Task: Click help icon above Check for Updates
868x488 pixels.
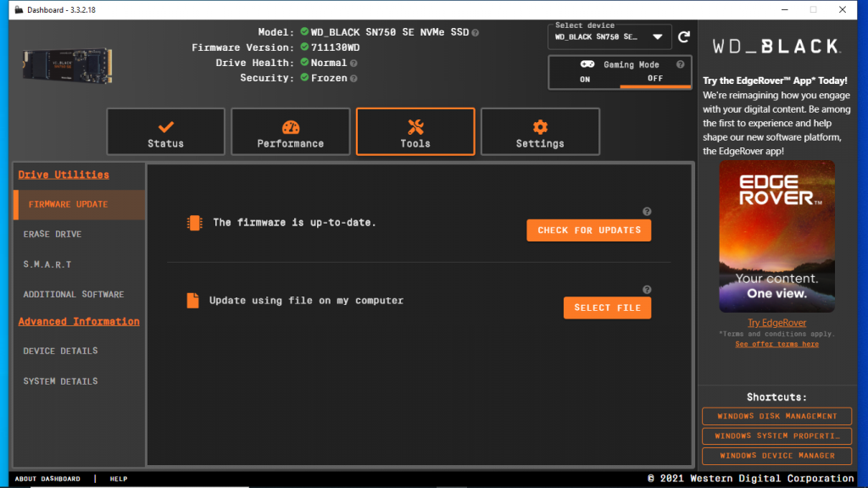Action: (x=647, y=212)
